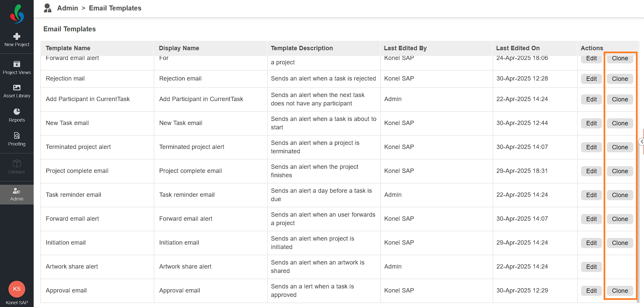
Task: Edit the Initiation email template
Action: (x=591, y=243)
